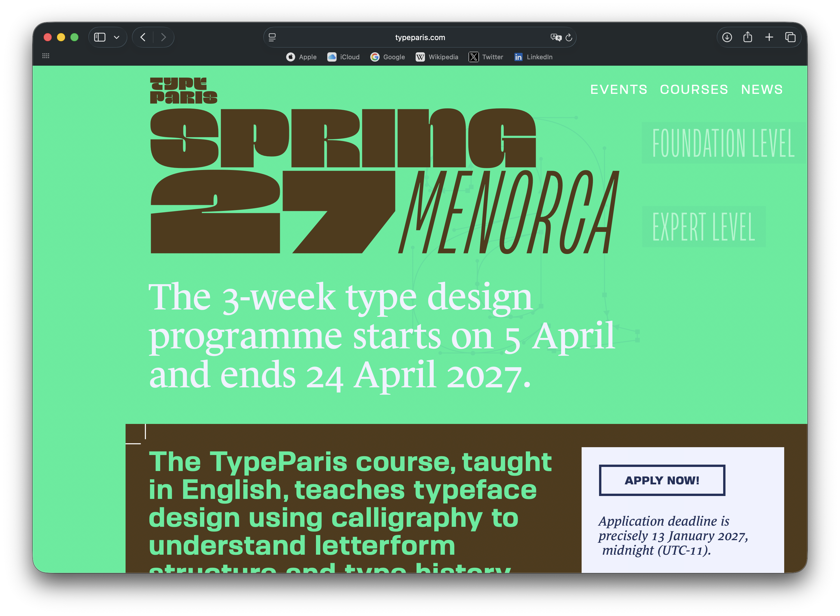The height and width of the screenshot is (616, 840).
Task: Open the page reader menu icon
Action: tap(272, 37)
